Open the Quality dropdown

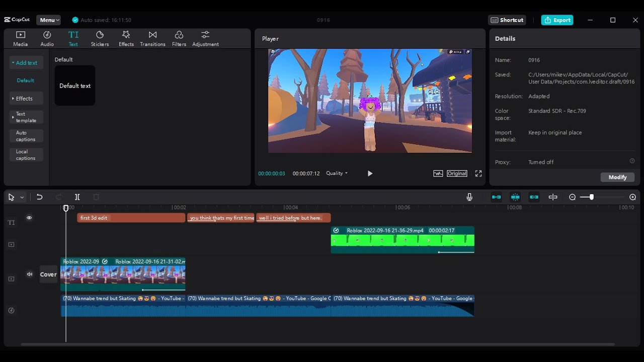pyautogui.click(x=337, y=173)
